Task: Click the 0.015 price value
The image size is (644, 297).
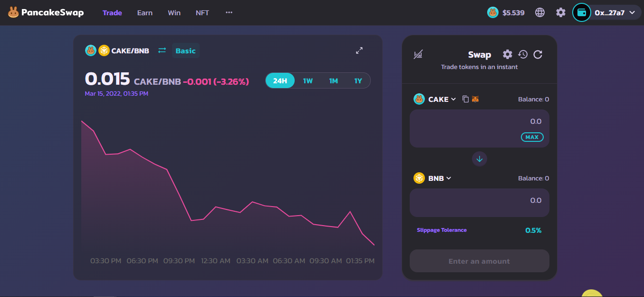Action: [x=107, y=79]
